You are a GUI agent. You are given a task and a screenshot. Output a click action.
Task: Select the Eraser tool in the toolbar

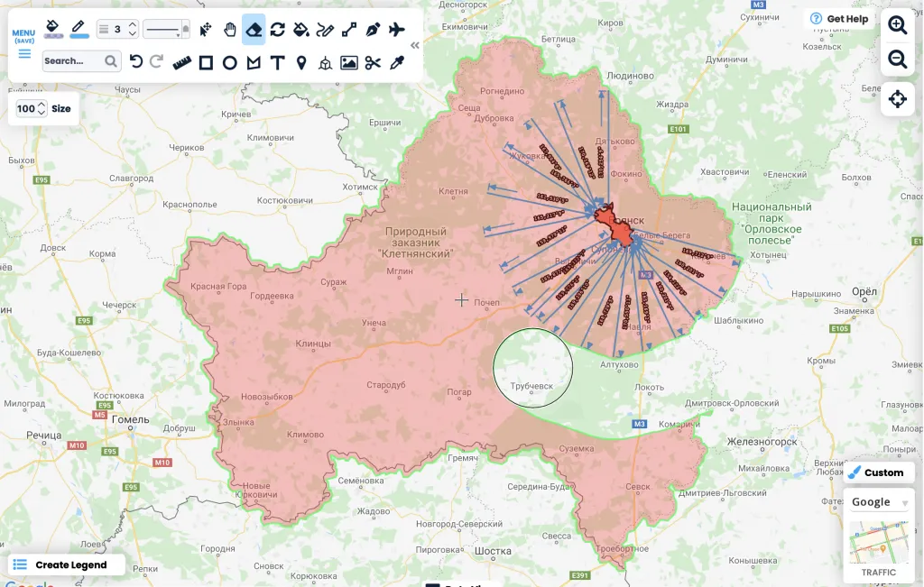point(254,29)
